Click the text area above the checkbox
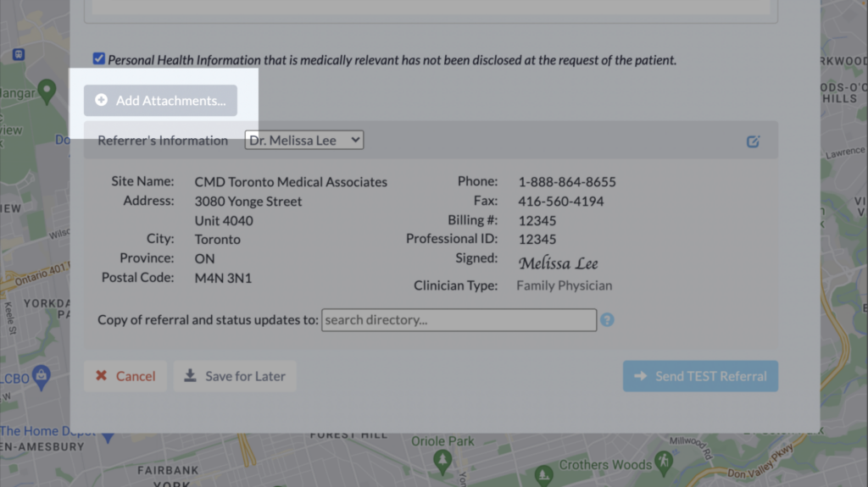This screenshot has width=868, height=487. click(428, 8)
